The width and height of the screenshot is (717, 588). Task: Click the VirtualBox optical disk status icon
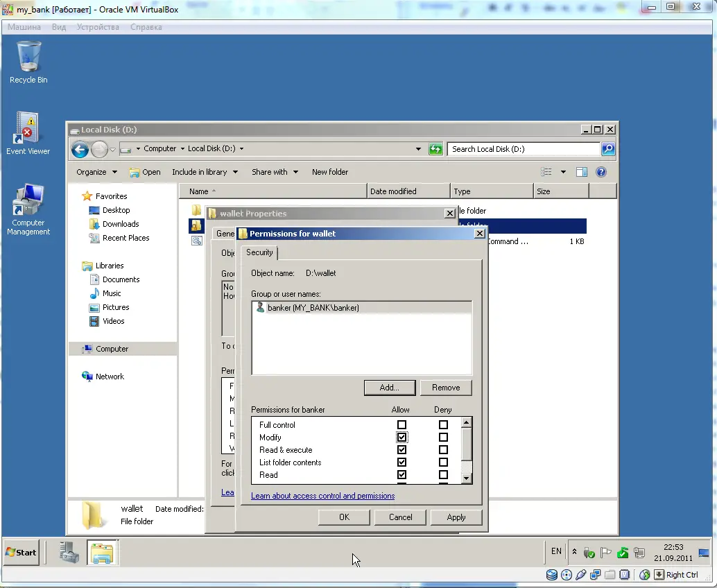coord(566,575)
